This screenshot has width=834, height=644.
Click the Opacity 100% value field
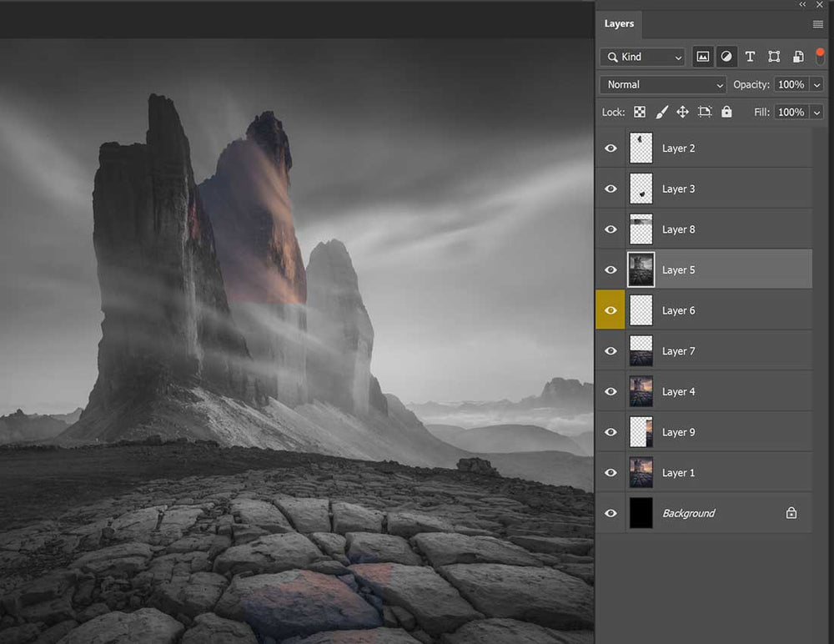click(791, 84)
